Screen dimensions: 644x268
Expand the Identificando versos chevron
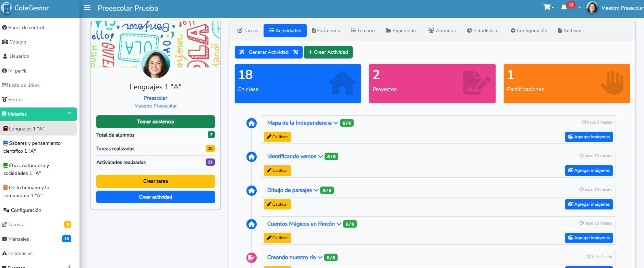coord(320,156)
